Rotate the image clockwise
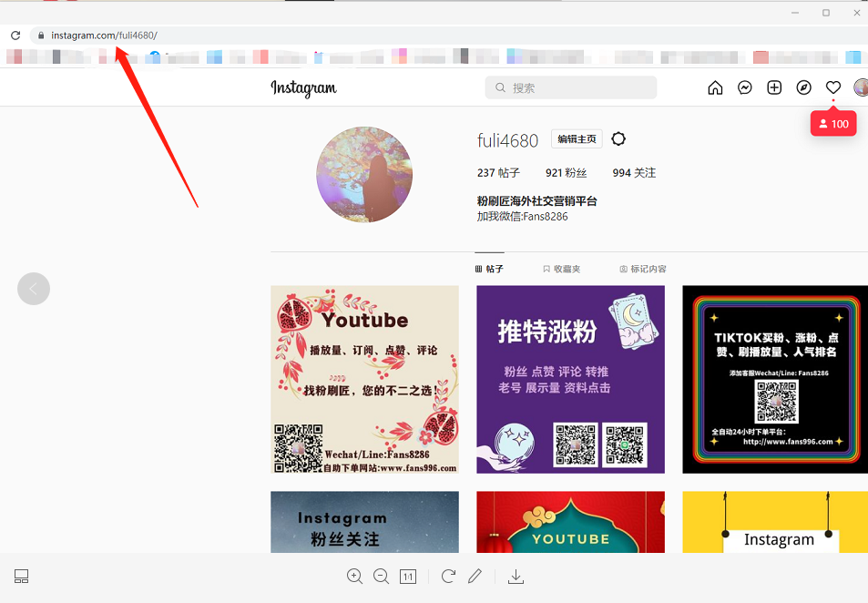Image resolution: width=868 pixels, height=603 pixels. pos(448,577)
